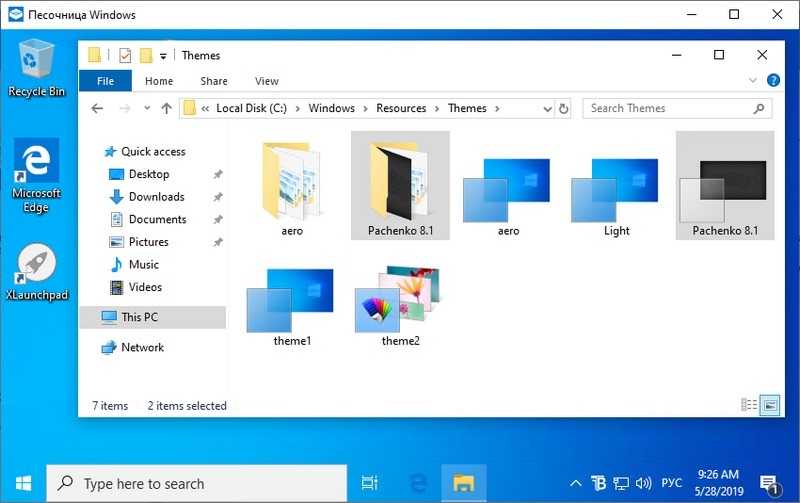Switch to the View ribbon tab

[x=267, y=81]
